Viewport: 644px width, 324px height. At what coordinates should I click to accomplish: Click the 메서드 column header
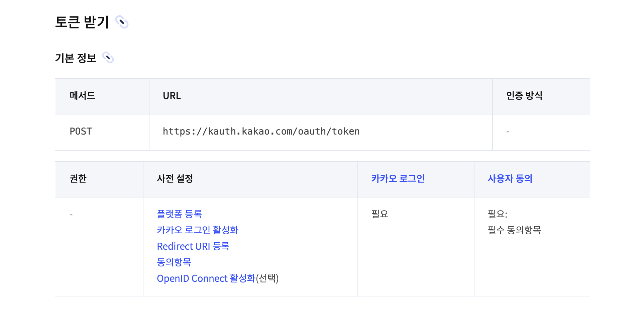coord(83,96)
